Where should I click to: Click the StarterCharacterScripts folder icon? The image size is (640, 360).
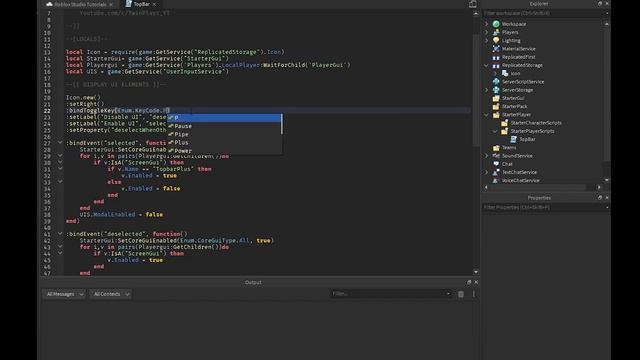click(x=504, y=122)
